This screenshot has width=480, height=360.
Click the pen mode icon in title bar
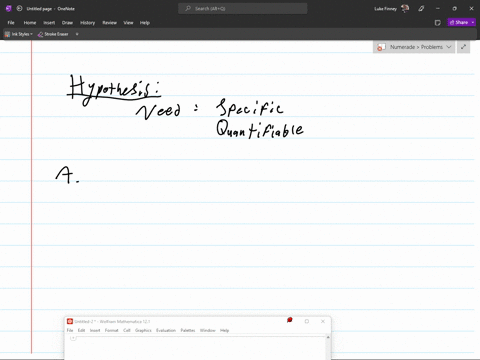click(x=421, y=9)
